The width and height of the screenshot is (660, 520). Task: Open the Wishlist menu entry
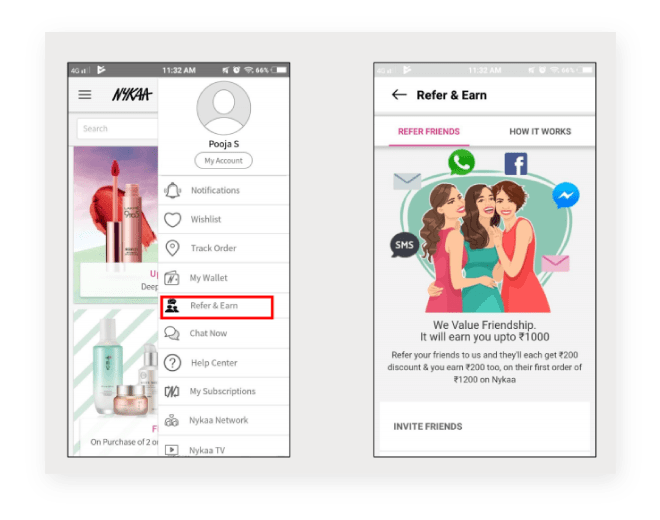224,219
